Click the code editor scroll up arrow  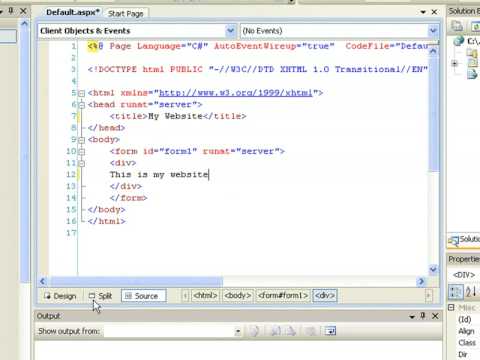433,51
